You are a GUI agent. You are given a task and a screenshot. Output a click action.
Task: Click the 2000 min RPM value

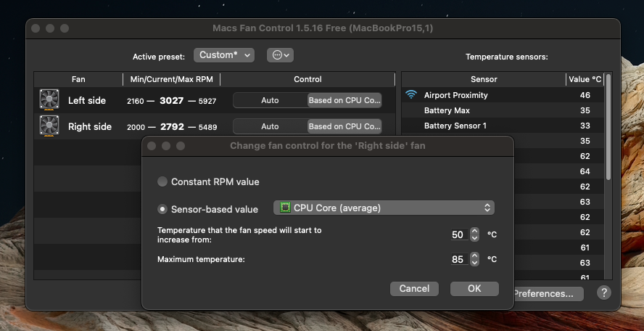[136, 127]
